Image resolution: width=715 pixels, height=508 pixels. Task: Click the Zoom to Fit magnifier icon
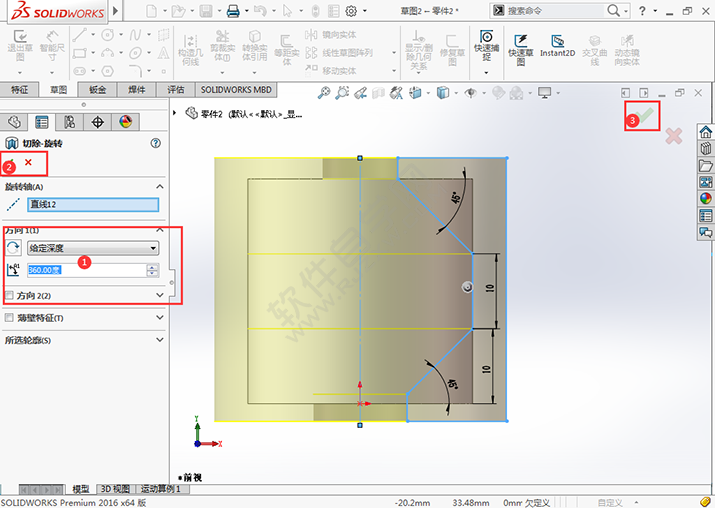tap(324, 93)
